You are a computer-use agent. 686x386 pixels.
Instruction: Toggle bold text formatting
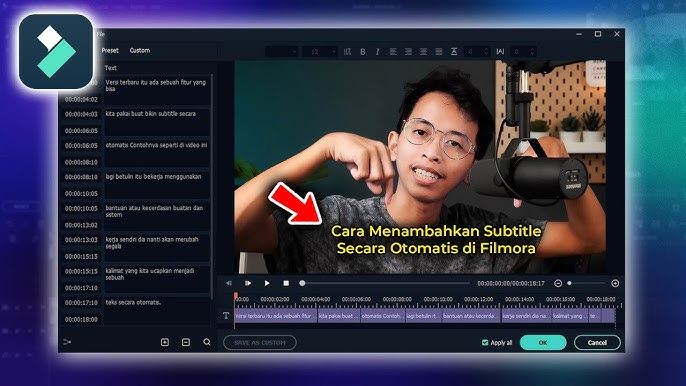click(x=363, y=52)
